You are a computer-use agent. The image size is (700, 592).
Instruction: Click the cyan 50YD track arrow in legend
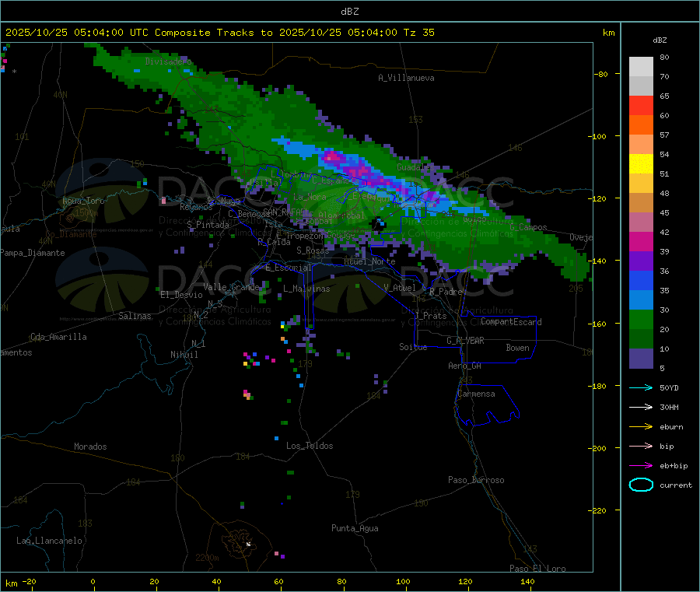(641, 387)
